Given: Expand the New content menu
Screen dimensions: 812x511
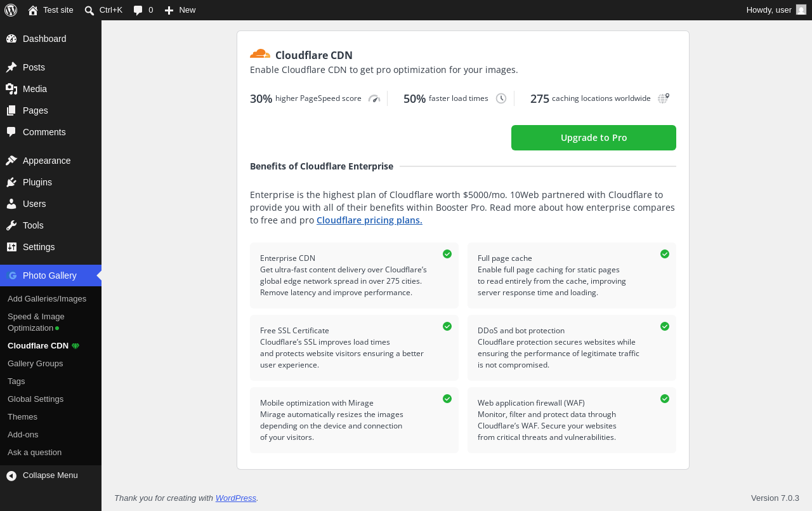Looking at the screenshot, I should (180, 10).
